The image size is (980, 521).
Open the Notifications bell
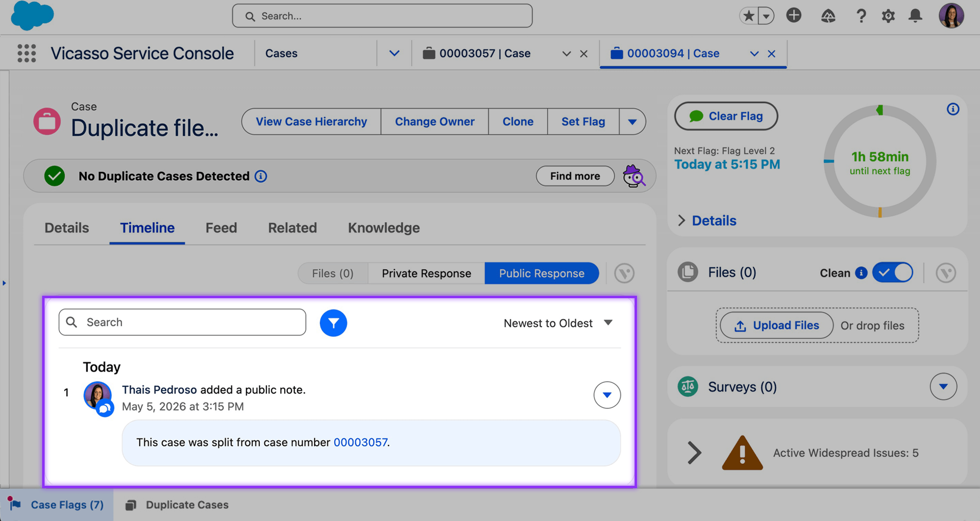[x=915, y=16]
